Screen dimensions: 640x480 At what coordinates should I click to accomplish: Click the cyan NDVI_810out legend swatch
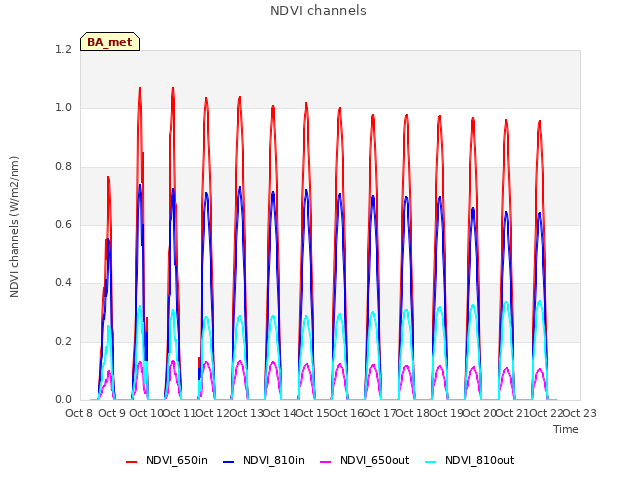[431, 462]
